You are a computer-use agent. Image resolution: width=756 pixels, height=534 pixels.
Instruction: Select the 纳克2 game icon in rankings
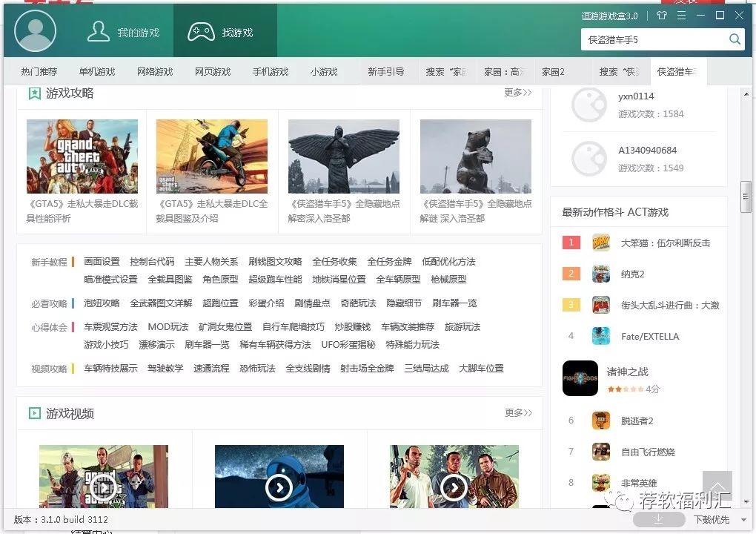click(x=600, y=273)
